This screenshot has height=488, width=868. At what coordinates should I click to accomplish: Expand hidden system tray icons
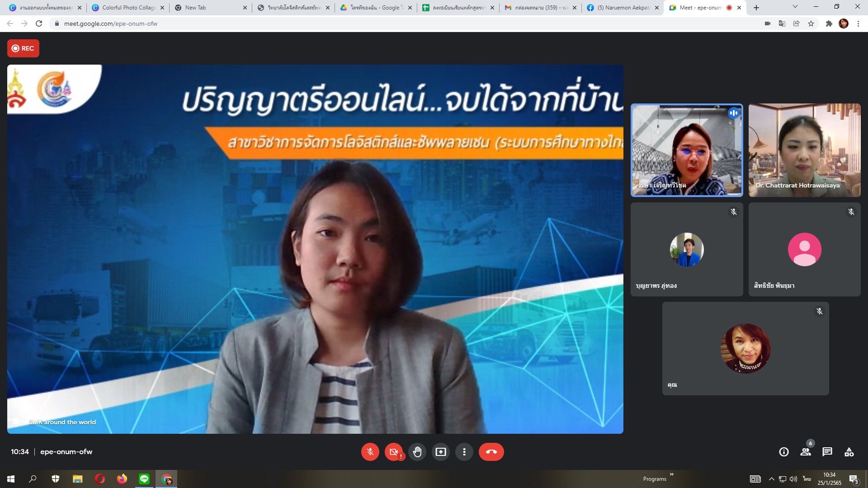click(771, 479)
